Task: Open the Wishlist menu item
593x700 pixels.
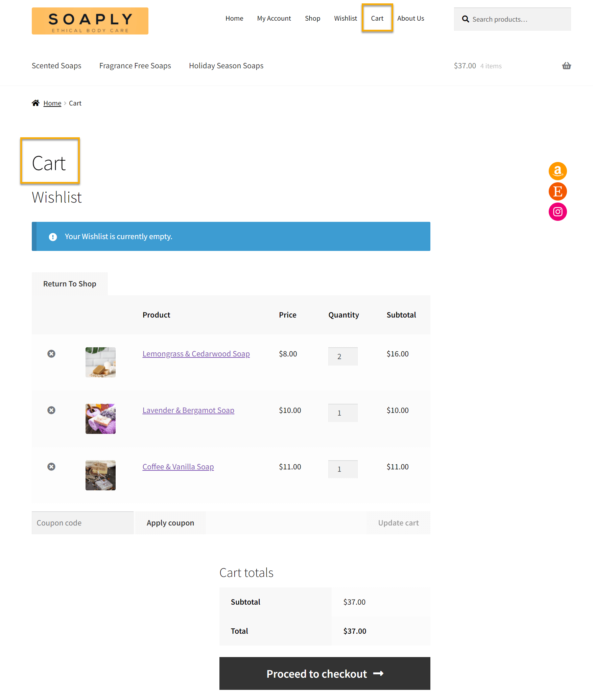Action: pyautogui.click(x=346, y=18)
